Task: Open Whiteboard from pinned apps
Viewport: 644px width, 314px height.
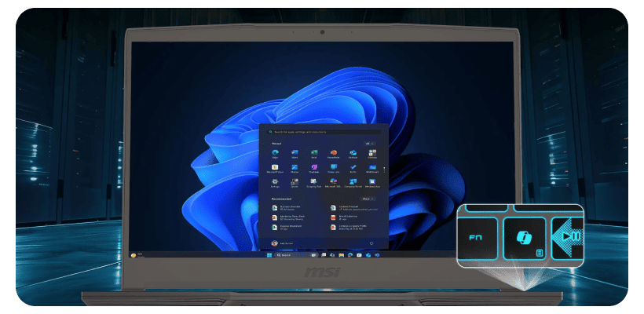Action: [372, 168]
